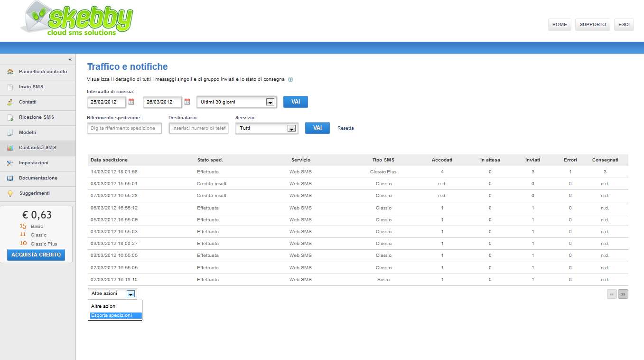Image resolution: width=644 pixels, height=360 pixels.
Task: Click the Destinatario phone number field
Action: (x=199, y=128)
